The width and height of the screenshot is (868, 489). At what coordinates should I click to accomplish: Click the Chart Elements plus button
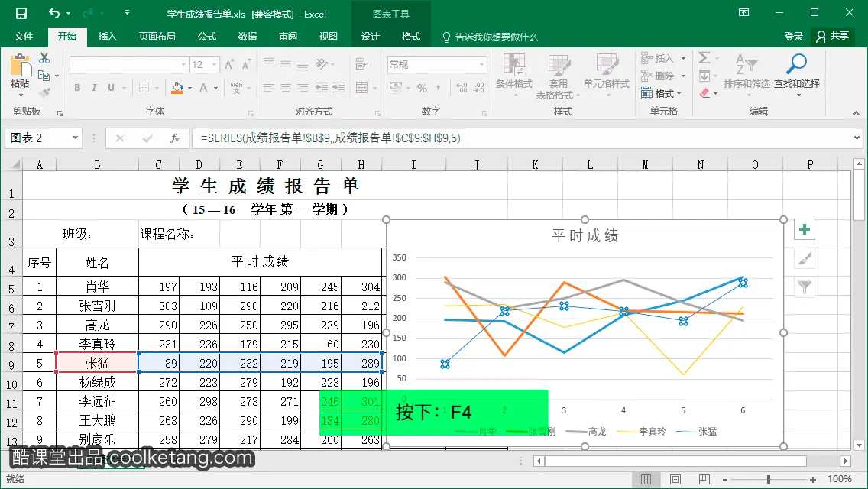(x=805, y=229)
